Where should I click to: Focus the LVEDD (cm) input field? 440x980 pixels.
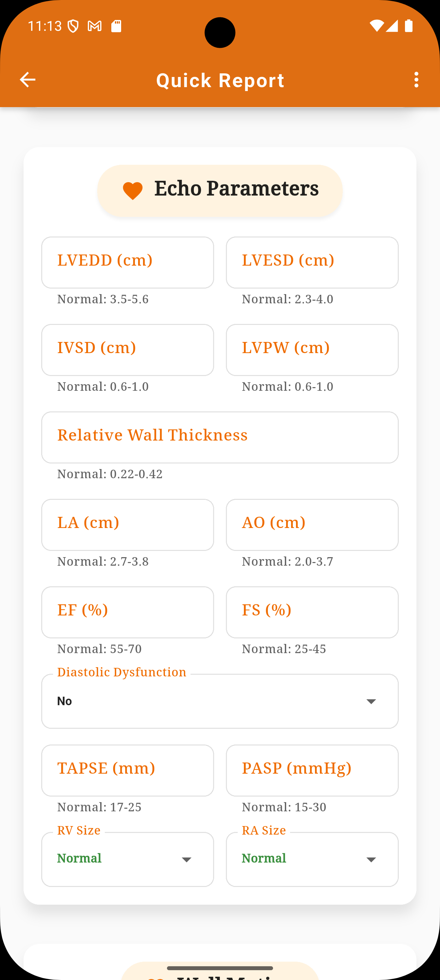click(x=127, y=262)
